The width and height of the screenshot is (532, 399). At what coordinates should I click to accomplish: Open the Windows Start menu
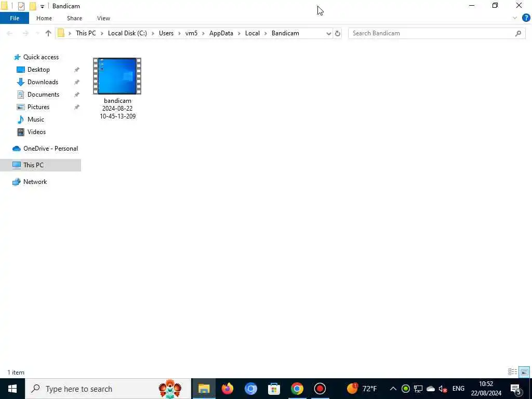coord(12,389)
